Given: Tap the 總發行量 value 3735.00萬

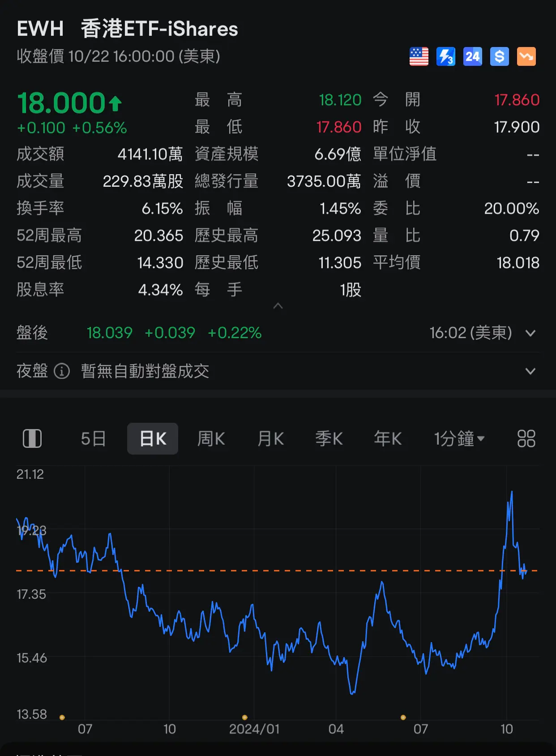Looking at the screenshot, I should coord(324,181).
